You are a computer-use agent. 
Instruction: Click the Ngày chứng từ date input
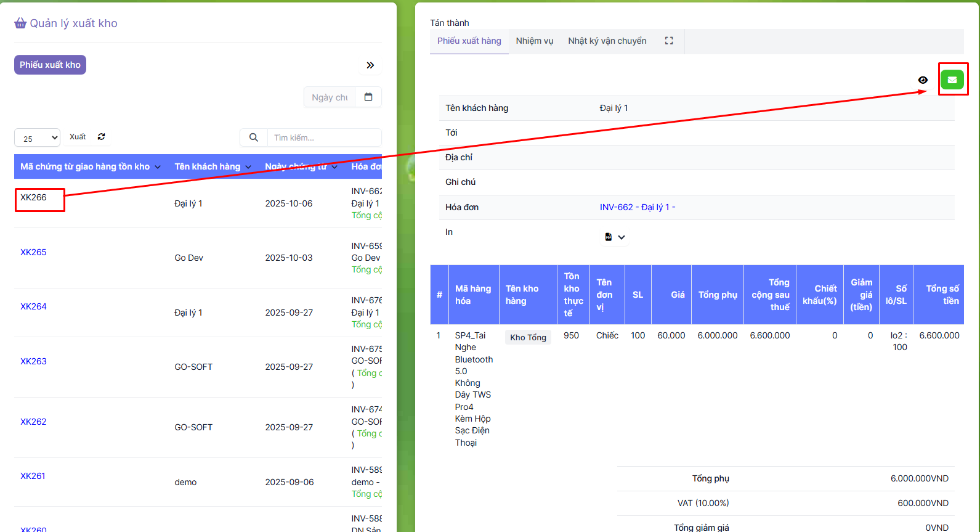tap(330, 97)
